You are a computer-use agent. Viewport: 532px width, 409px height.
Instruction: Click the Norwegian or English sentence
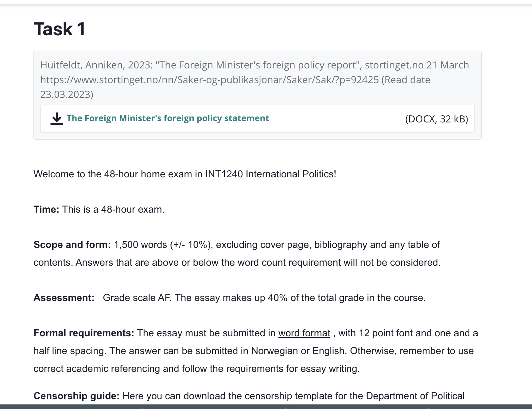click(x=228, y=351)
